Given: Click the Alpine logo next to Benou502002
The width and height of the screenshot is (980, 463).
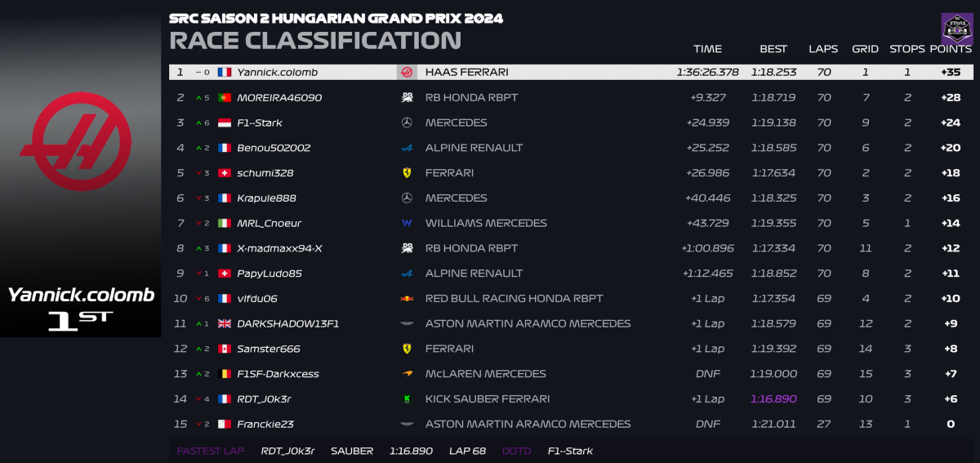Looking at the screenshot, I should 407,148.
